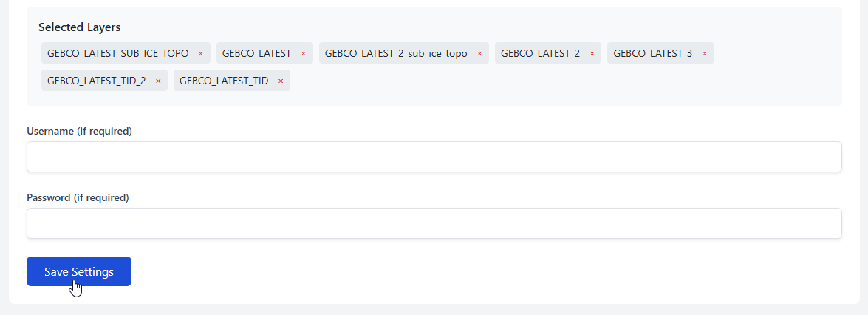Select the GEBCO_LATEST chip text
Screen dimensions: 868x315
point(256,53)
